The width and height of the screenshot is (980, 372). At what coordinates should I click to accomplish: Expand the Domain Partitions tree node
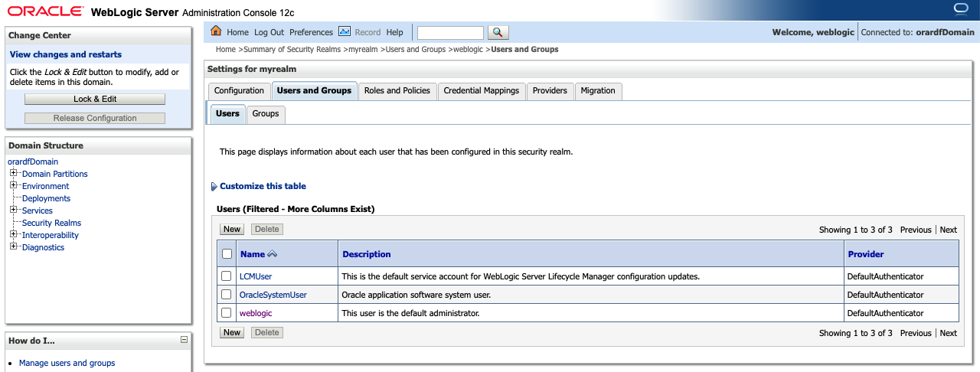coord(14,174)
